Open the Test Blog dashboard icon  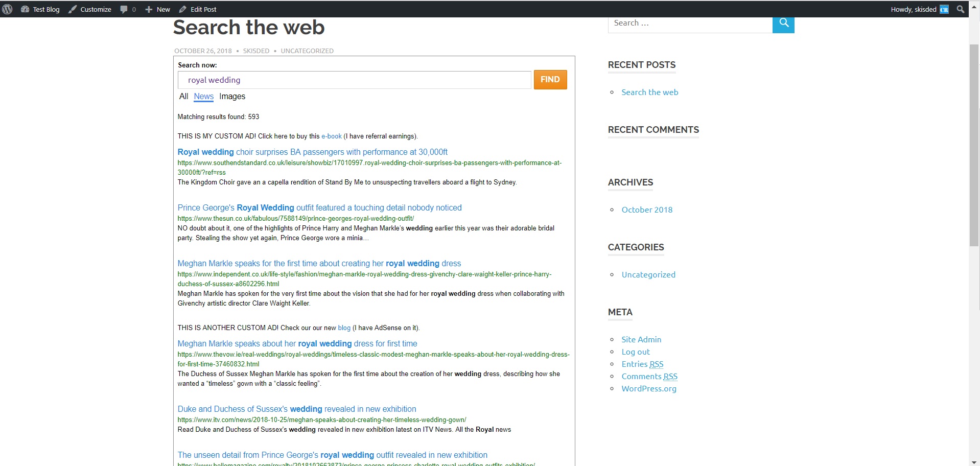25,9
